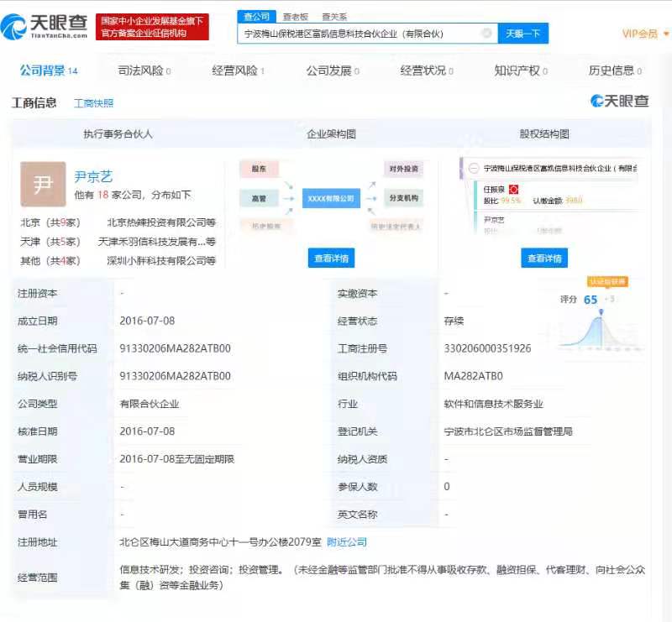Click into the company name search field

(361, 34)
